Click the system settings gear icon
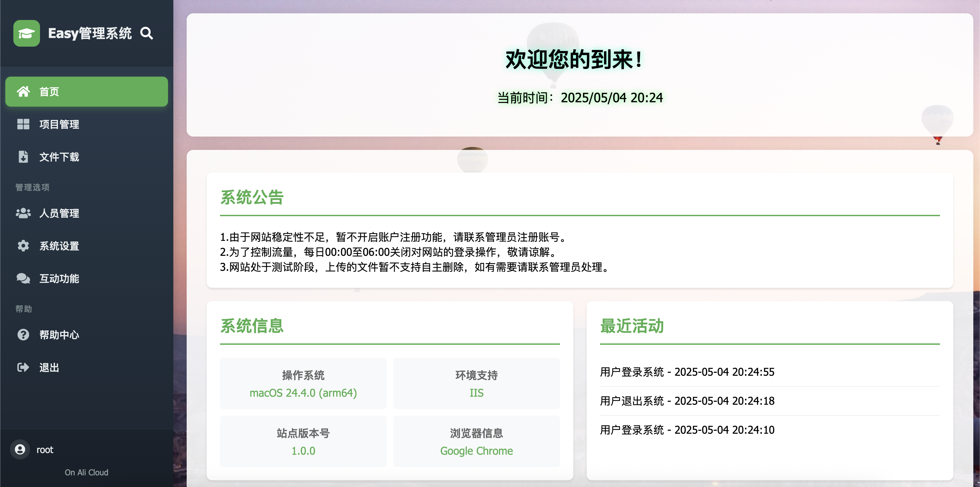The height and width of the screenshot is (487, 980). click(23, 245)
